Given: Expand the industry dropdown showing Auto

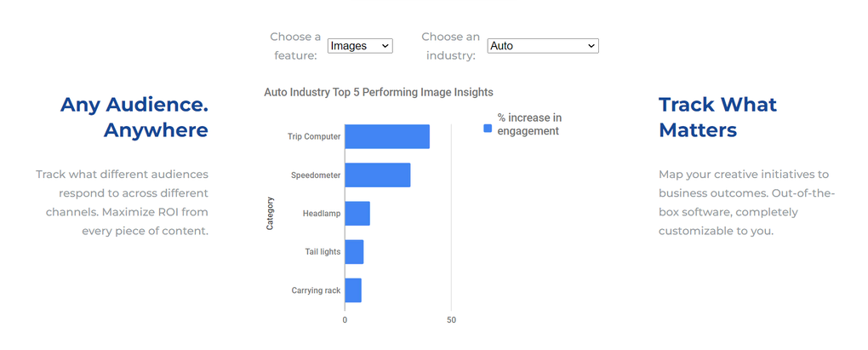Looking at the screenshot, I should pos(543,46).
